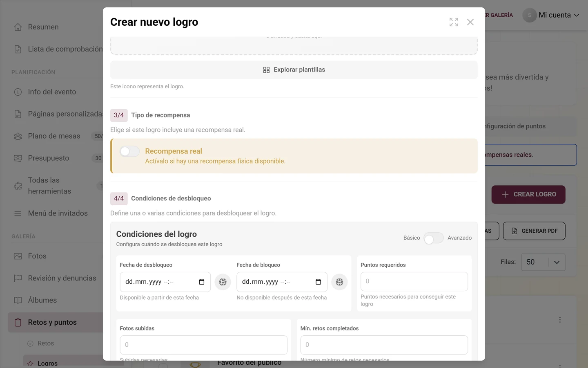588x368 pixels.
Task: Open the Mi cuenta dropdown
Action: 551,15
